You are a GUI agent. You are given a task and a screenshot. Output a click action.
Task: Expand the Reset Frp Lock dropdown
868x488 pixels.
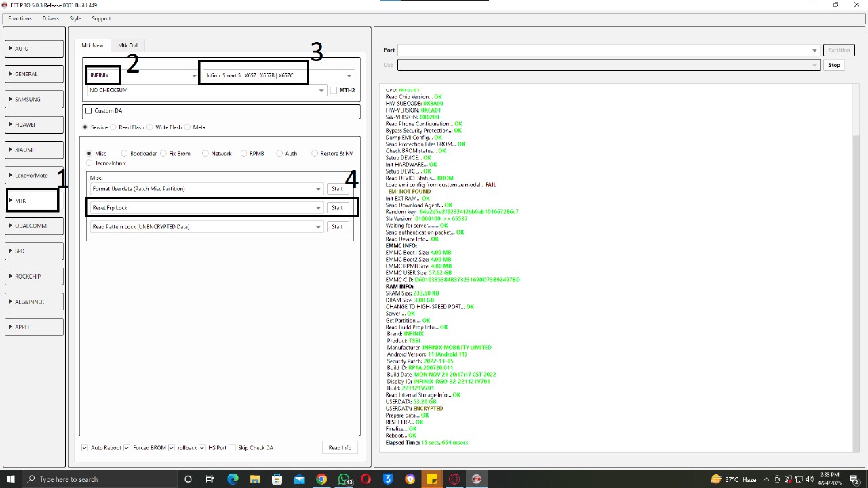318,208
